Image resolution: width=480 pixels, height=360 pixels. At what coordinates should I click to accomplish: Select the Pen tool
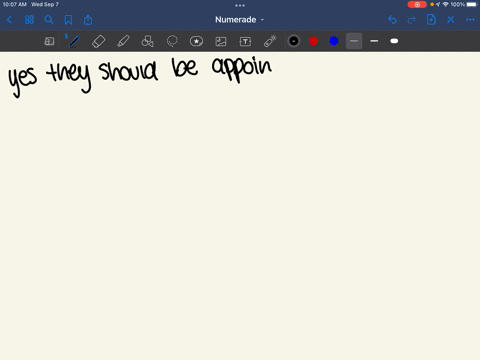coord(73,41)
